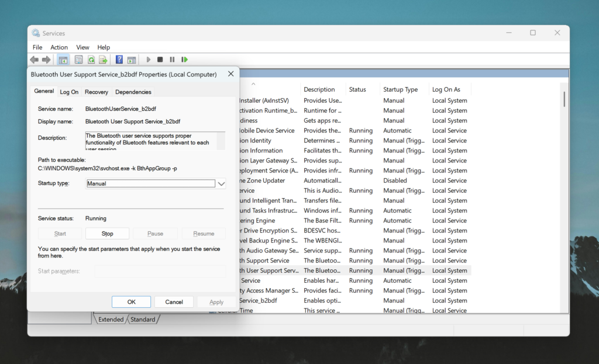Select the 'obile Device Service' row name
The width and height of the screenshot is (599, 364).
pyautogui.click(x=267, y=130)
